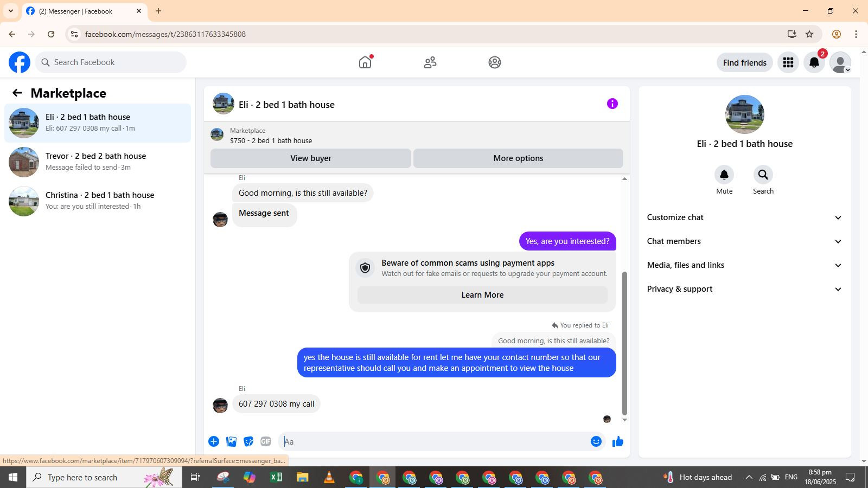Navigate back in browser

click(x=12, y=34)
